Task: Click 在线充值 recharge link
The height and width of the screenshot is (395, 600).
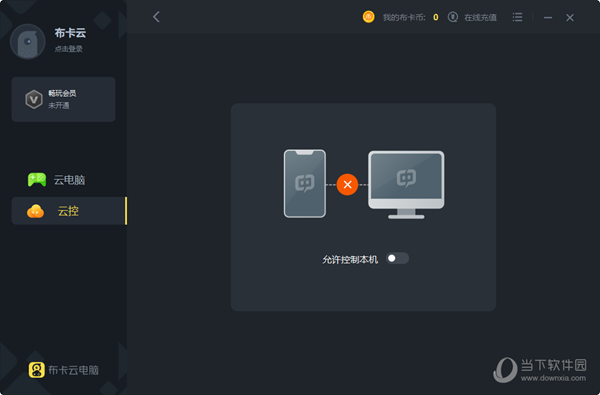Action: [481, 18]
